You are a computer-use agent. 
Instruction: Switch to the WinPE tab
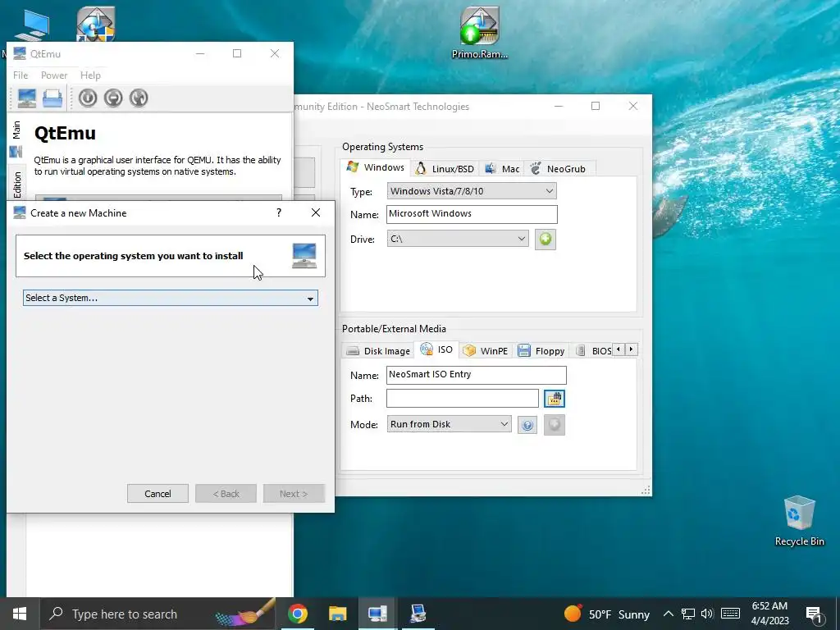coord(486,351)
